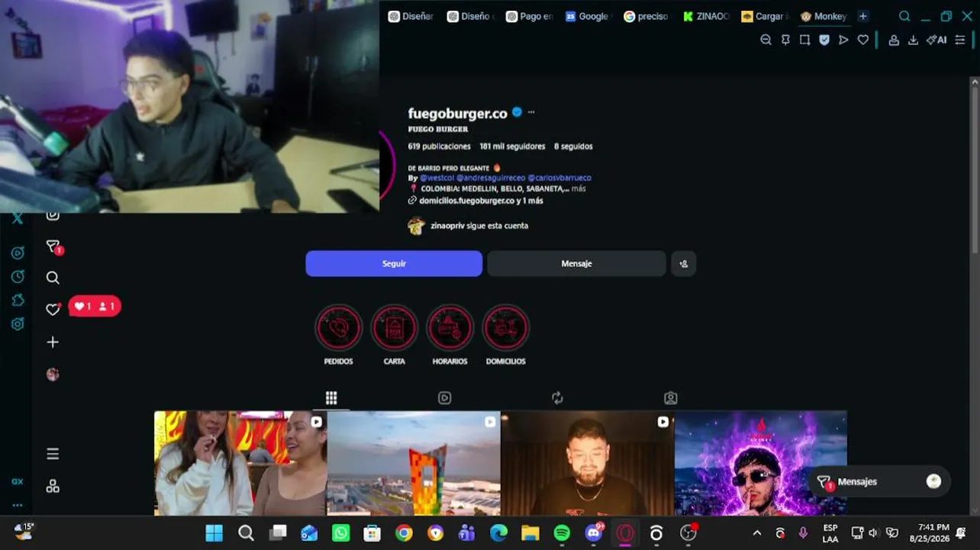The height and width of the screenshot is (550, 980).
Task: Add page to bookmarks with heart icon
Action: coord(863,40)
